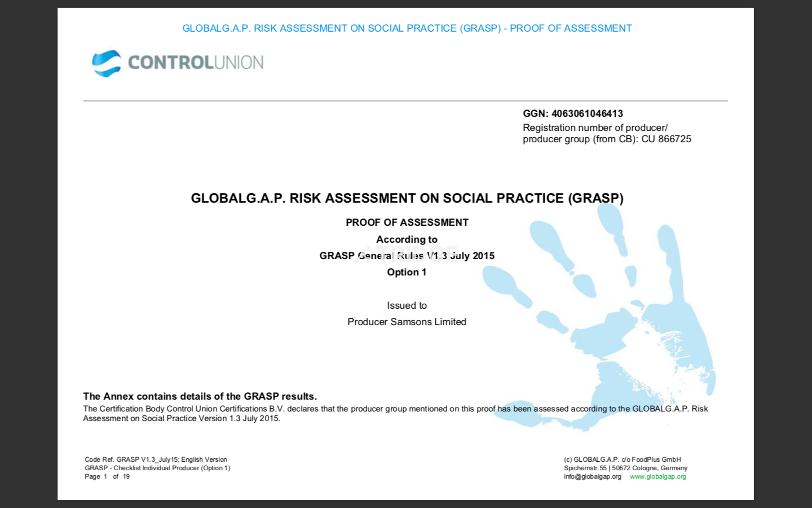Click the Checklist Individual Producer footer text

click(x=157, y=468)
